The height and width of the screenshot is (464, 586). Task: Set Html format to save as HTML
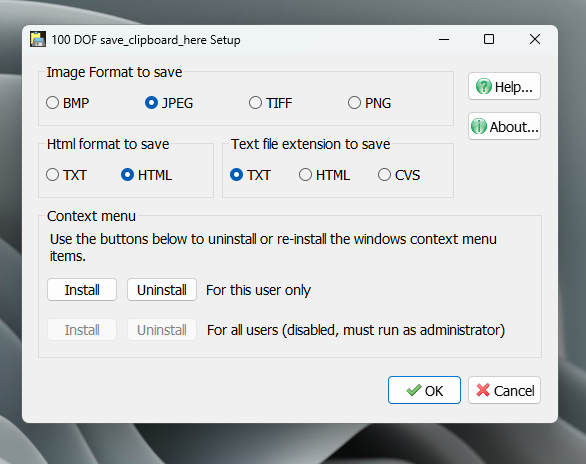point(146,175)
